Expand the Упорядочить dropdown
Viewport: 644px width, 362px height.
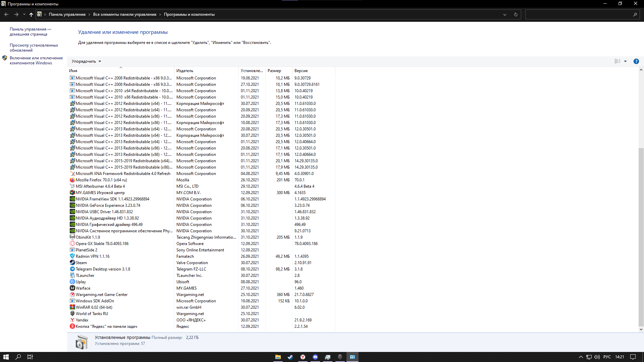(x=86, y=61)
